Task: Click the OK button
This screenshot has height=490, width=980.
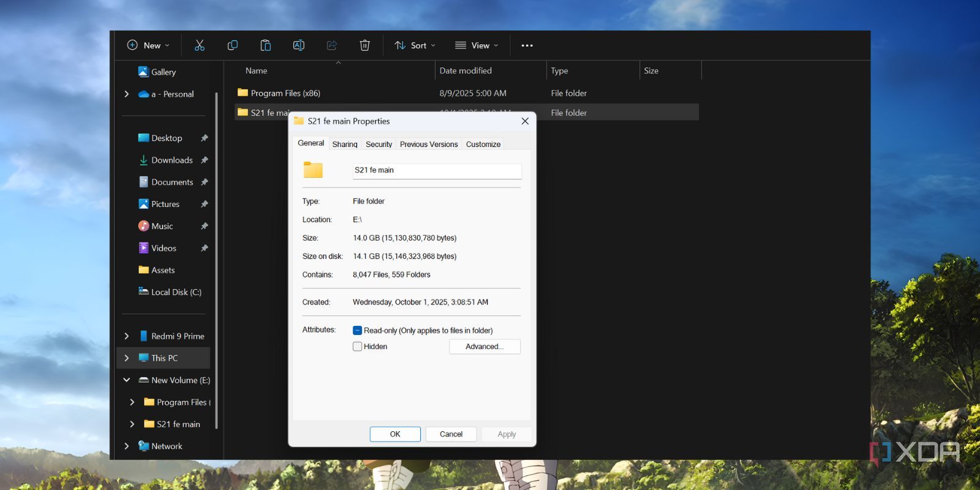Action: pyautogui.click(x=395, y=434)
